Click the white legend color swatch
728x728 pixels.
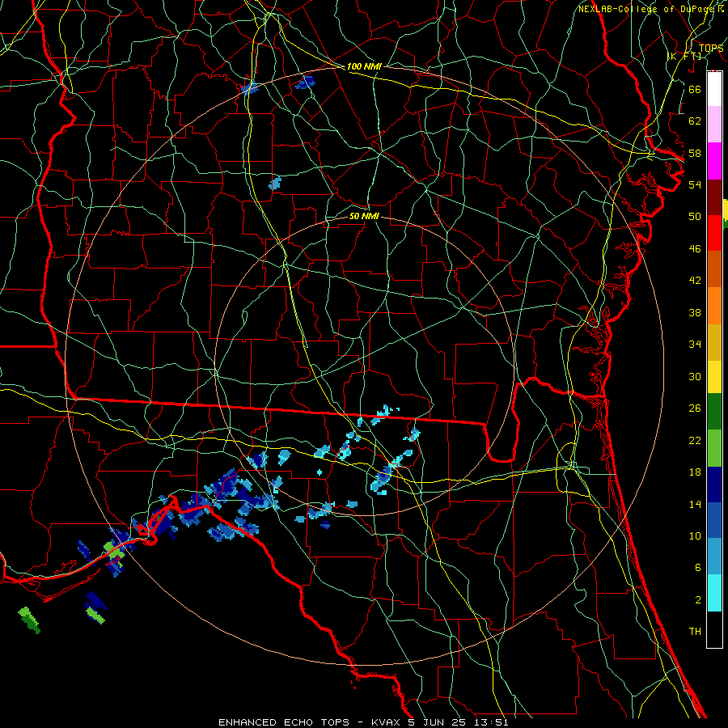coord(714,89)
